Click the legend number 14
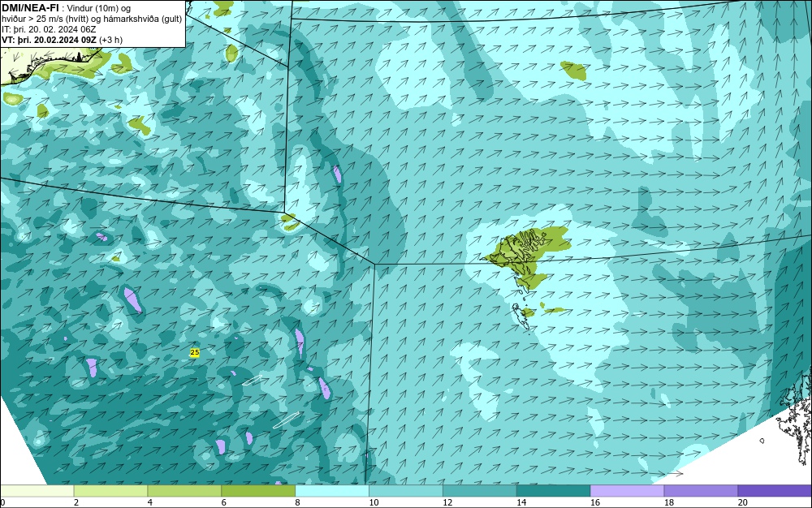Screen dimensions: 812x508 click(521, 503)
